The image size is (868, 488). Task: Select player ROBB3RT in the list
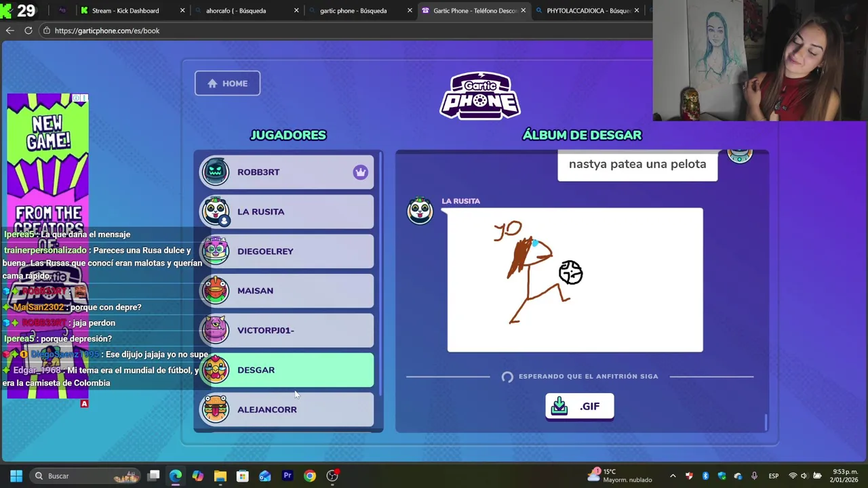(287, 172)
